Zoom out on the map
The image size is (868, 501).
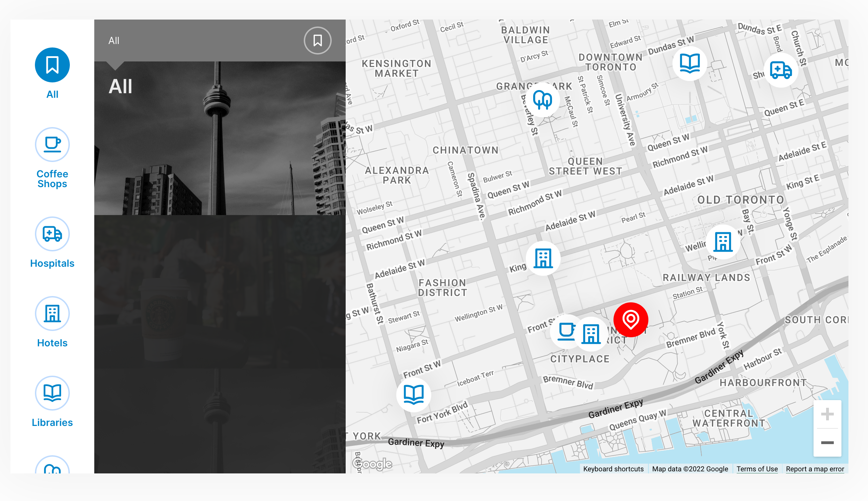pos(827,443)
